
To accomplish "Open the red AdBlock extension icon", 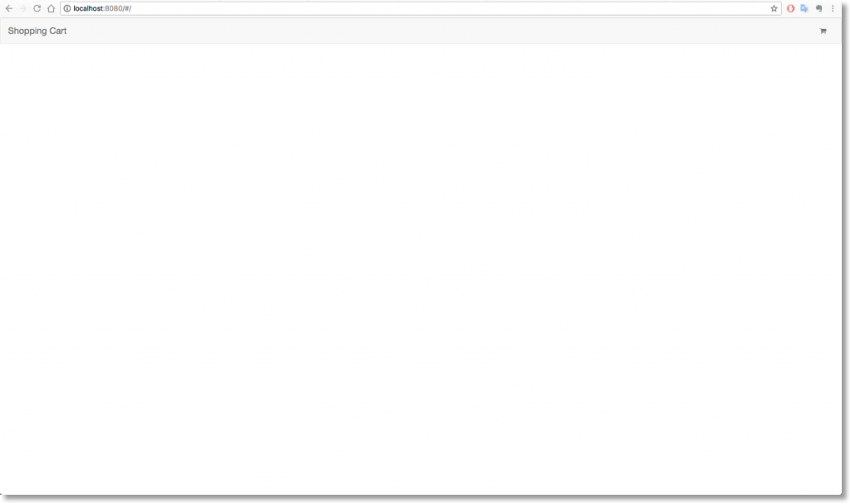I will [x=790, y=8].
